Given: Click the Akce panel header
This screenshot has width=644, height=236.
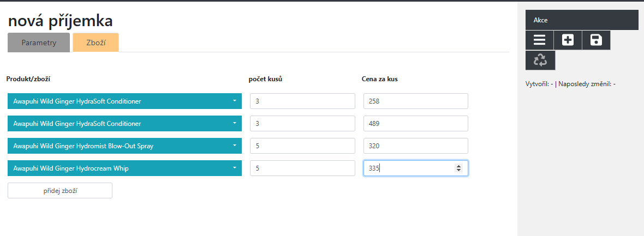Looking at the screenshot, I should [x=582, y=20].
